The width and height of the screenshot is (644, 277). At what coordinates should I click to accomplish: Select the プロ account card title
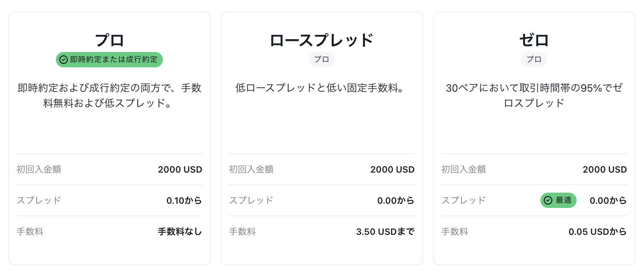(x=110, y=40)
